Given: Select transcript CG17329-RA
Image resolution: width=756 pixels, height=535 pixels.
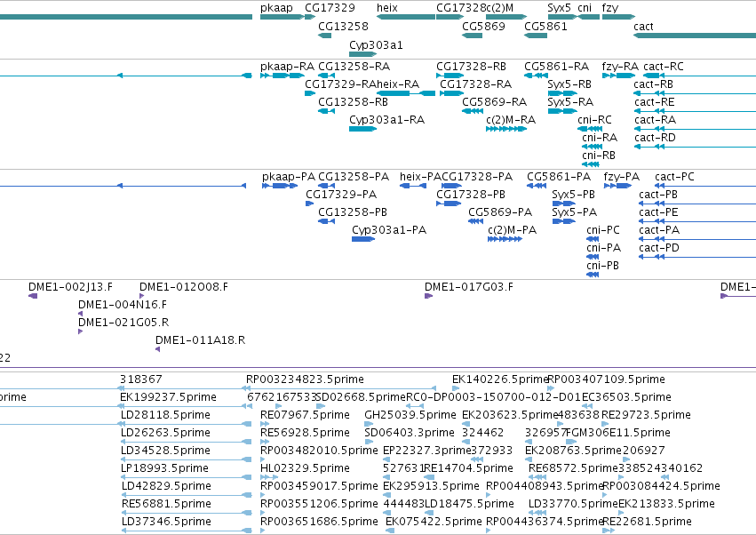Looking at the screenshot, I should (340, 84).
